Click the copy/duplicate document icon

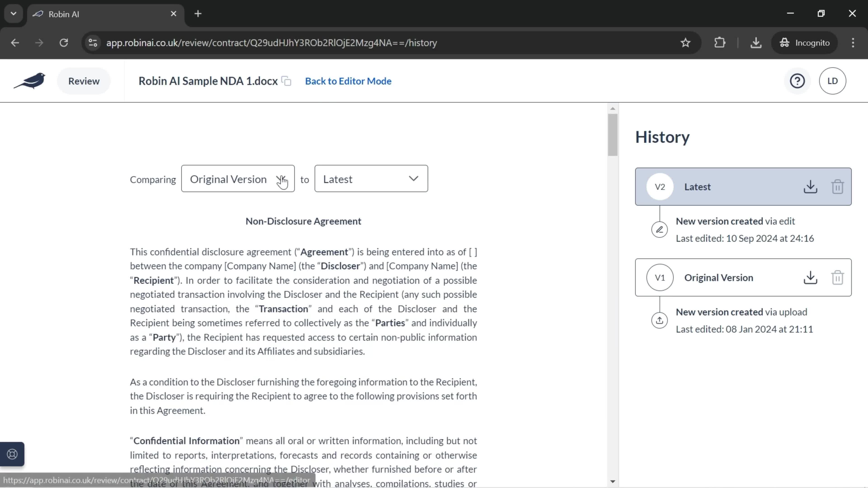pos(287,81)
